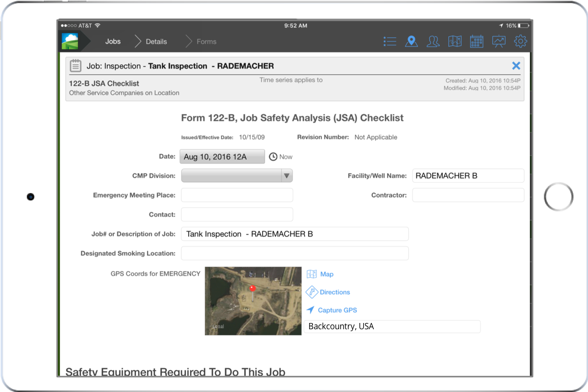Tap the app logo home icon

tap(70, 41)
